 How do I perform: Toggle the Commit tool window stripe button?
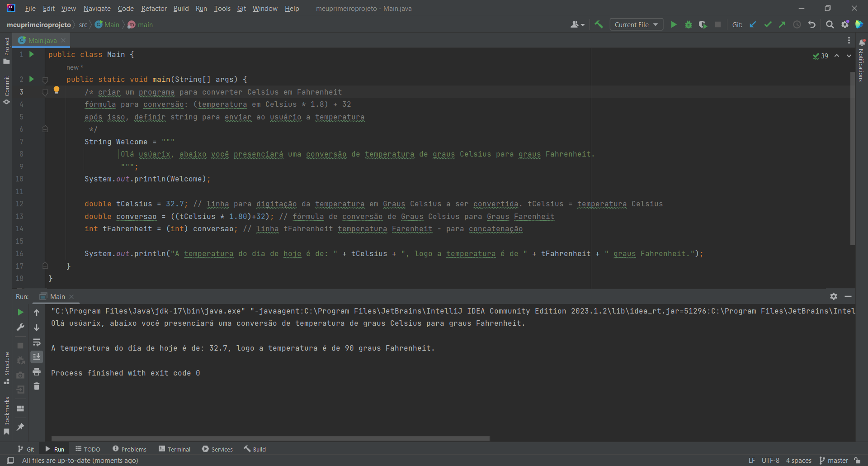click(x=6, y=90)
